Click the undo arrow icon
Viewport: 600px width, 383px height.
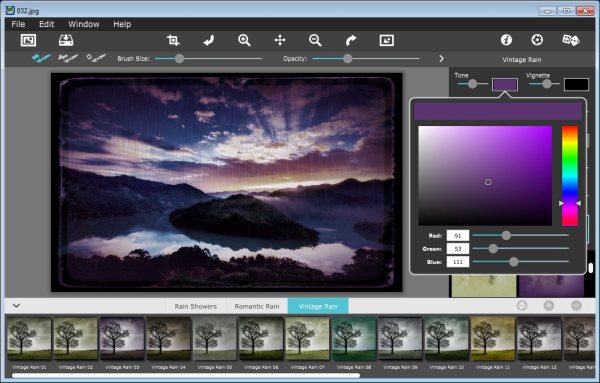click(209, 40)
